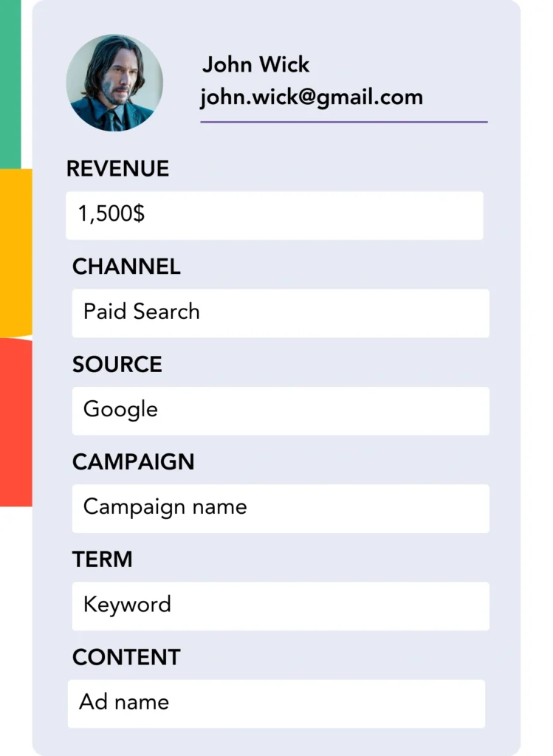Select the John Wick contact name
This screenshot has height=756, width=553.
pyautogui.click(x=255, y=65)
